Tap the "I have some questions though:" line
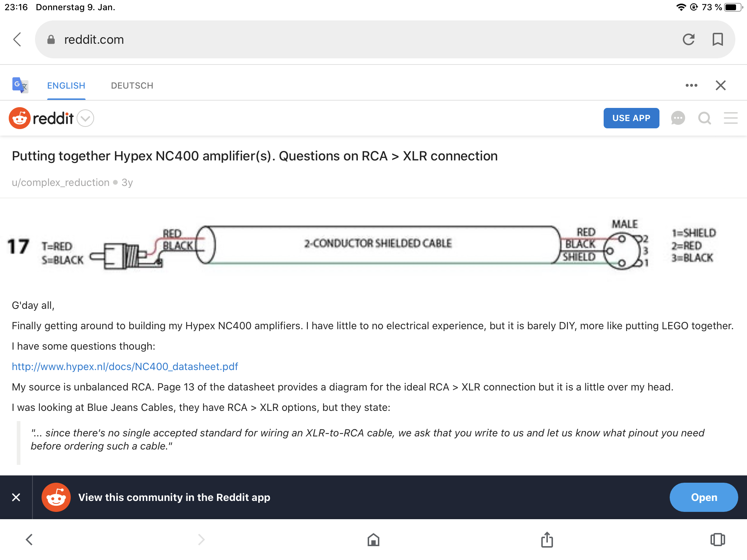This screenshot has width=747, height=560. 84,346
